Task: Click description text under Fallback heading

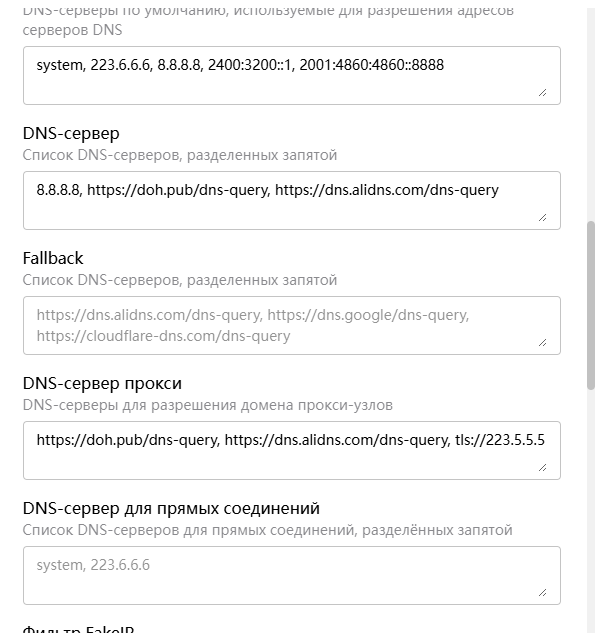Action: pyautogui.click(x=180, y=280)
